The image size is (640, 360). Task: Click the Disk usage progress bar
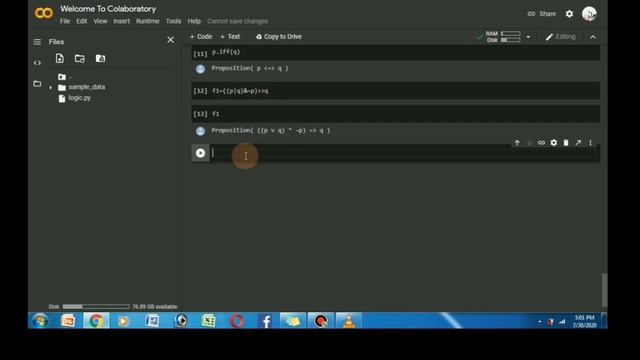(x=96, y=307)
